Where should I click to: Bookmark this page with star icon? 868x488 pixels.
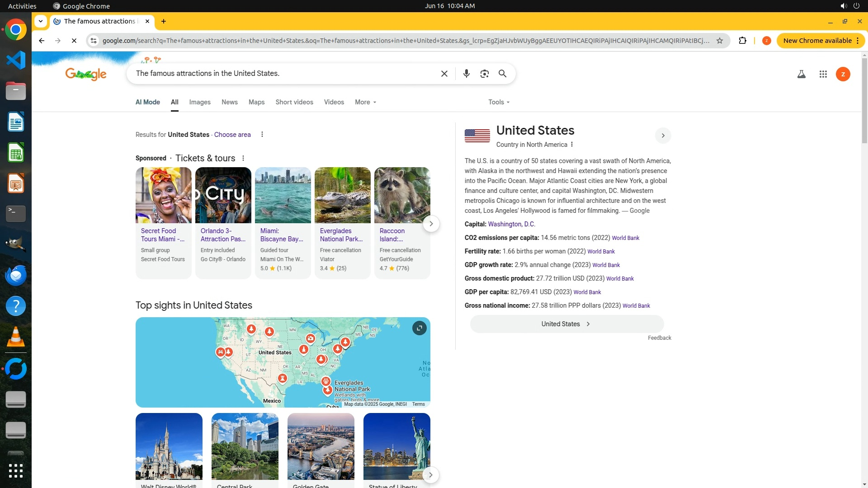(x=719, y=41)
